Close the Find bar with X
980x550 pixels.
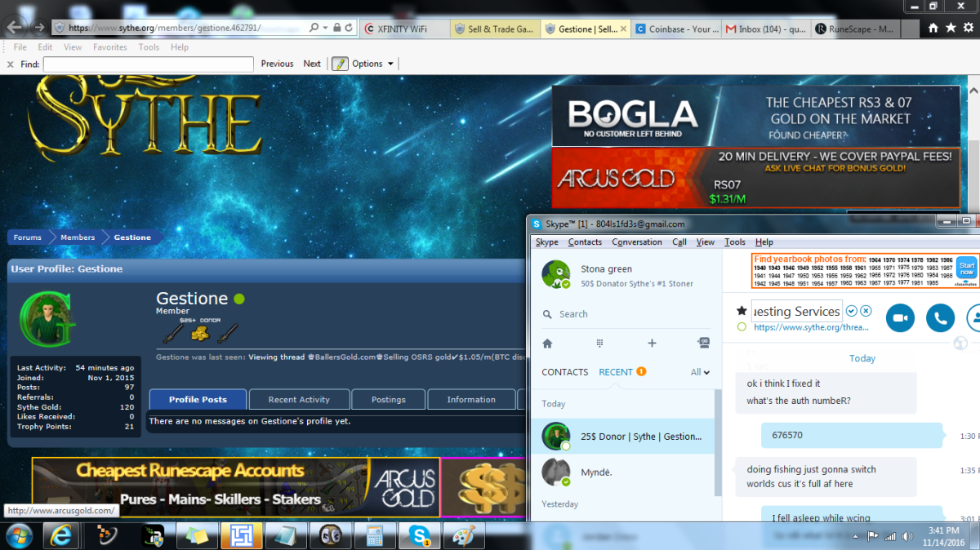click(11, 64)
